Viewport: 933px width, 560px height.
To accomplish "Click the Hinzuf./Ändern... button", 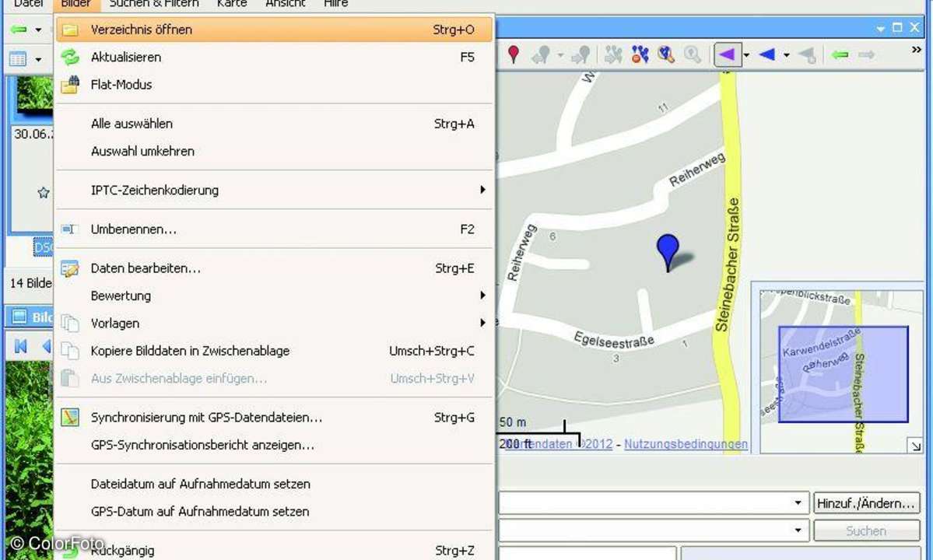I will pyautogui.click(x=866, y=503).
